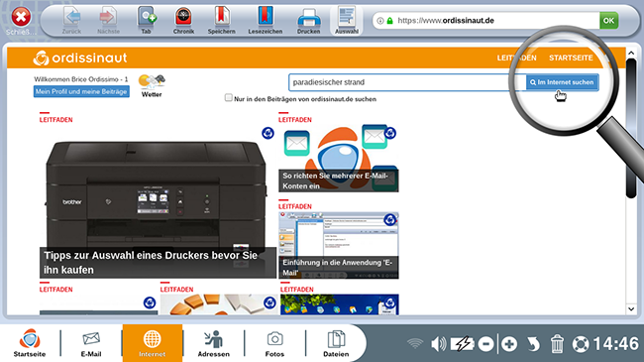Viewport: 644px width, 362px height.
Task: Open the Fotos tab
Action: click(274, 343)
